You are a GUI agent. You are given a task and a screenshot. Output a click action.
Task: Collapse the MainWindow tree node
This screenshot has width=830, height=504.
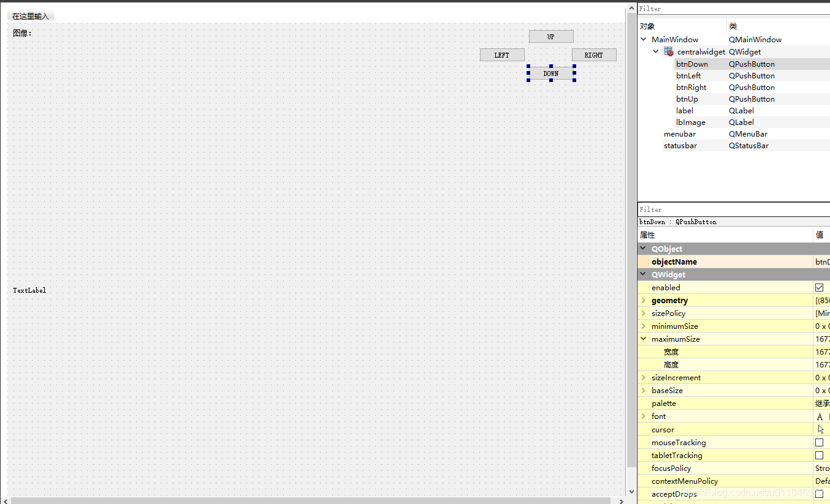point(644,39)
